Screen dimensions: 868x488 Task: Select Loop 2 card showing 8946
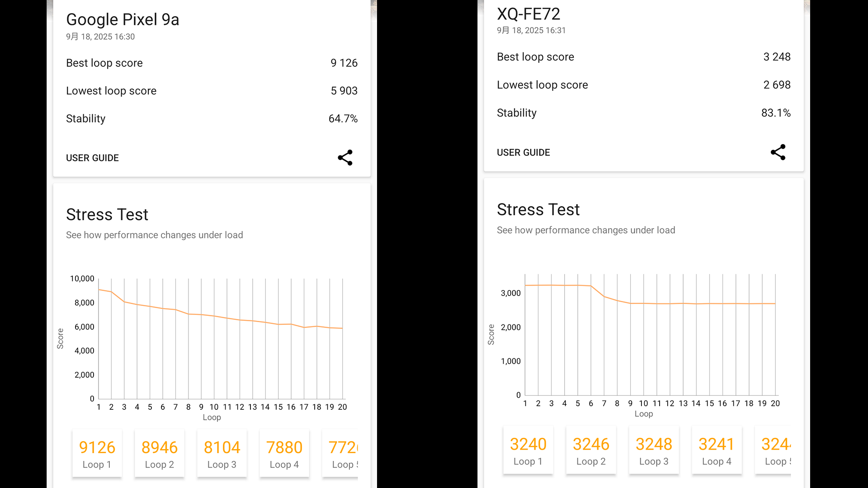pyautogui.click(x=159, y=453)
